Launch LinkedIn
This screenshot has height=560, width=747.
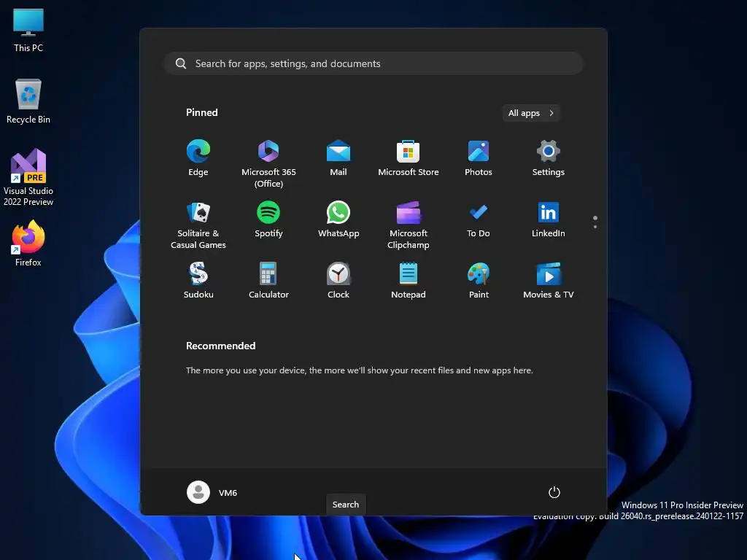549,219
